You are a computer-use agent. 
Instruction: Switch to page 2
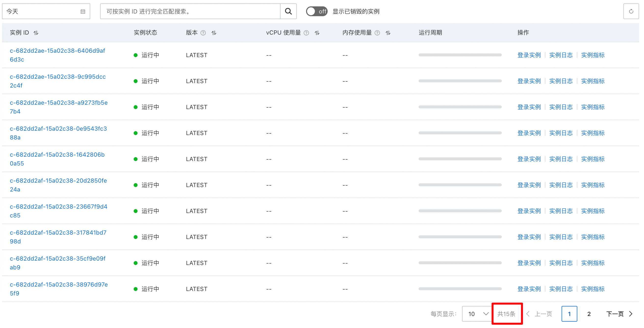click(589, 314)
